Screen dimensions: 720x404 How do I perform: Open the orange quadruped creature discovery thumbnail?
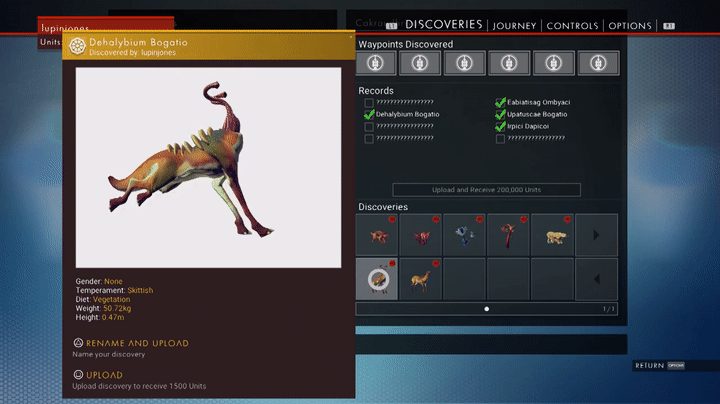pos(377,235)
